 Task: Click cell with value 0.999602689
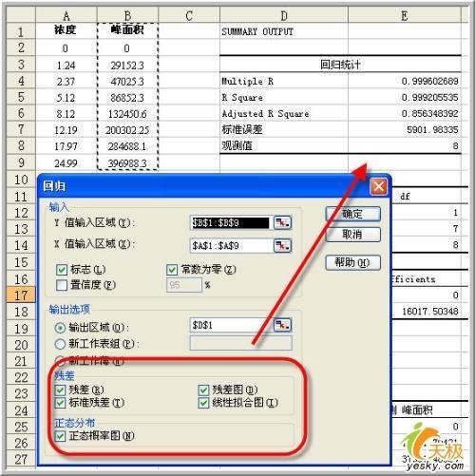405,81
